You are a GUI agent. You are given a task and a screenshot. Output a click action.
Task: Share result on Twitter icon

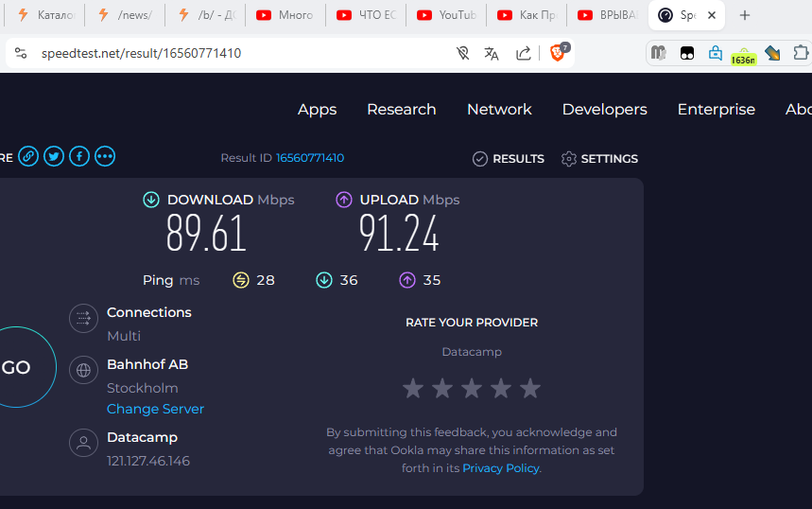tap(54, 156)
